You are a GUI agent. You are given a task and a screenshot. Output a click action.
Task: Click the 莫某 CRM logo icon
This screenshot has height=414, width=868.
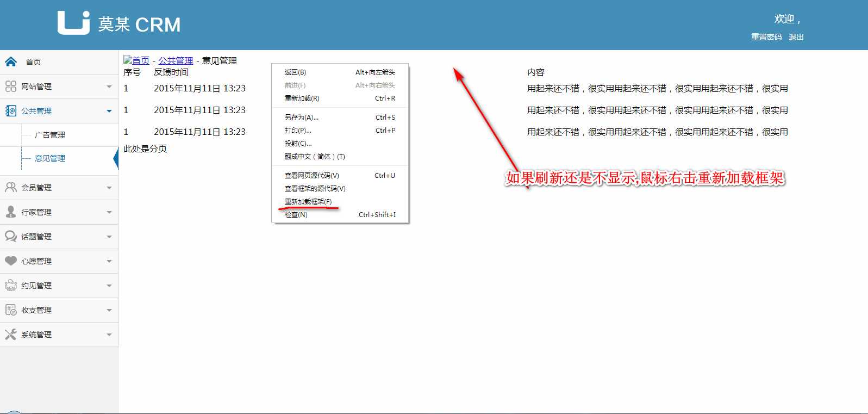click(x=73, y=23)
